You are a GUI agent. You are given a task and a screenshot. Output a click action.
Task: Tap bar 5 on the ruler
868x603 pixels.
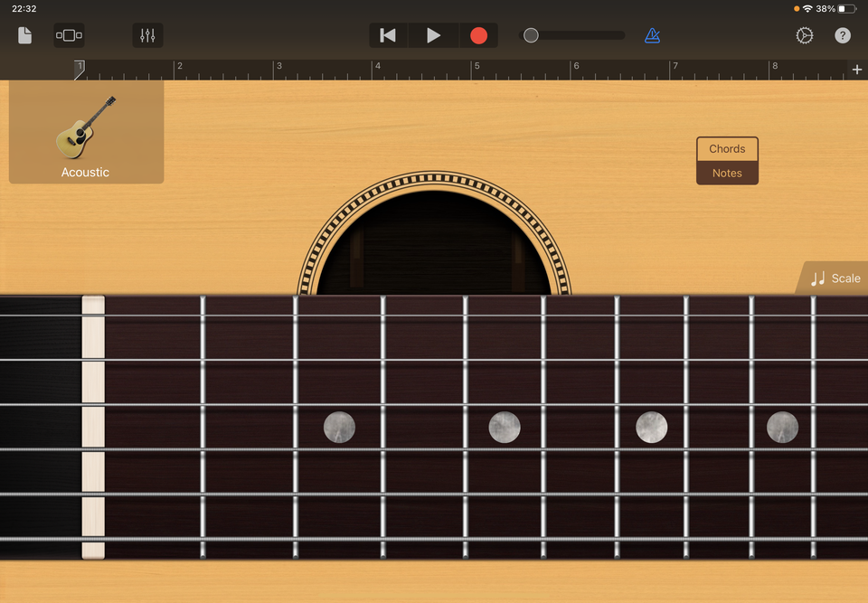pyautogui.click(x=477, y=69)
